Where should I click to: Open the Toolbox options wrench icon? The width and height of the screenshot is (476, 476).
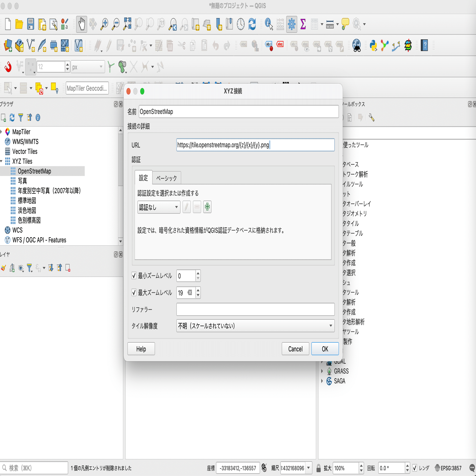pyautogui.click(x=371, y=117)
